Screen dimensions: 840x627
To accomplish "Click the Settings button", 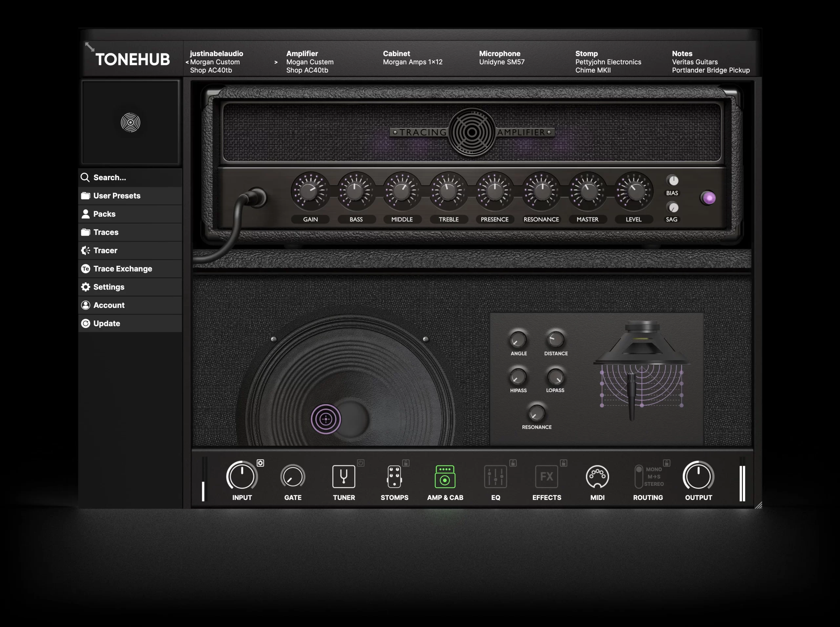I will pyautogui.click(x=109, y=287).
